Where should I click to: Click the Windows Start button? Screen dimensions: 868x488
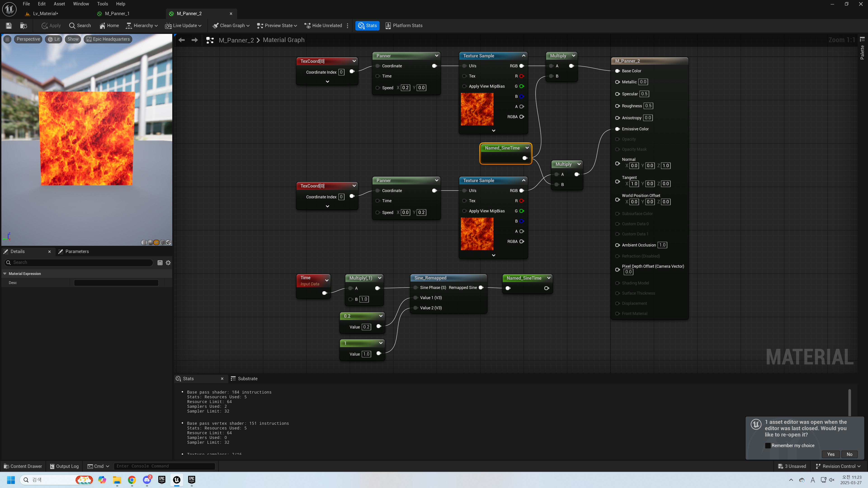pyautogui.click(x=11, y=480)
